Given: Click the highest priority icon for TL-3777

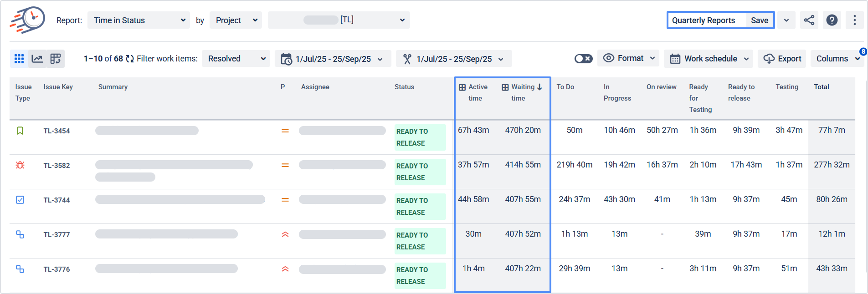Looking at the screenshot, I should 285,234.
